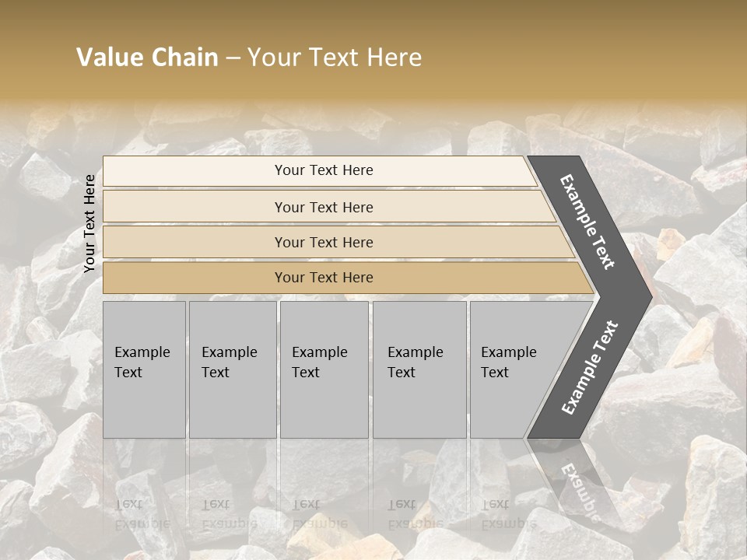Click the lower 'Example Text' on dark arrow
This screenshot has width=747, height=560.
590,367
